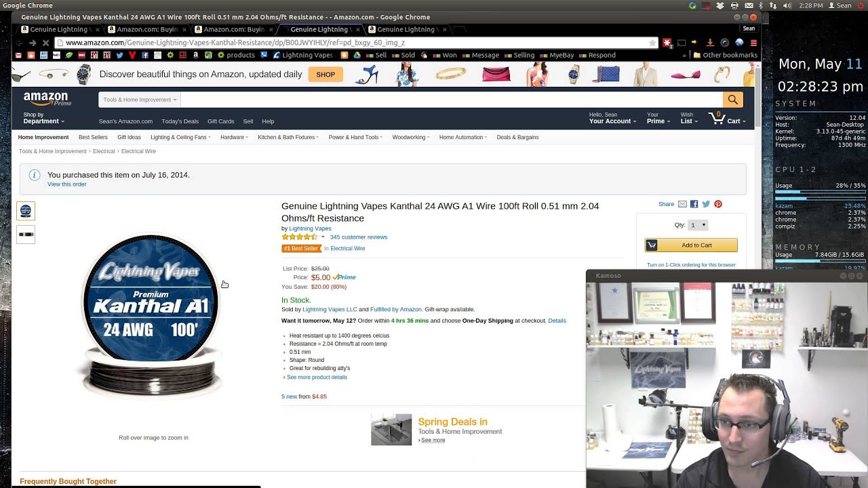Share product on Twitter bird icon
Image resolution: width=868 pixels, height=488 pixels.
(x=706, y=204)
